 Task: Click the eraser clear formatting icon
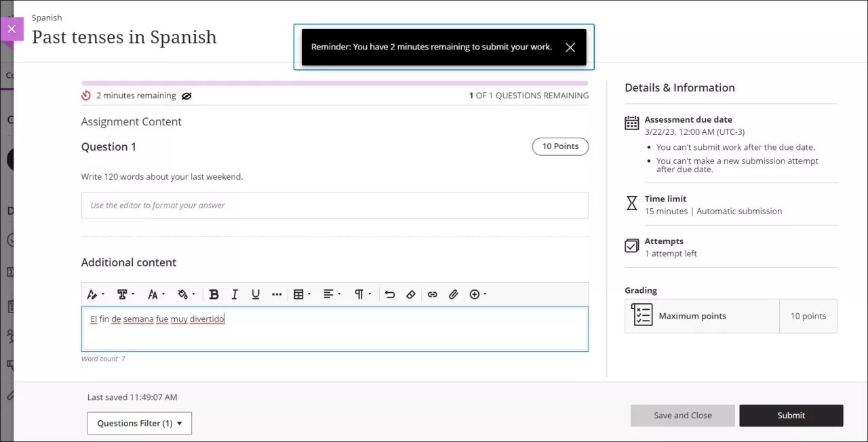[x=410, y=294]
